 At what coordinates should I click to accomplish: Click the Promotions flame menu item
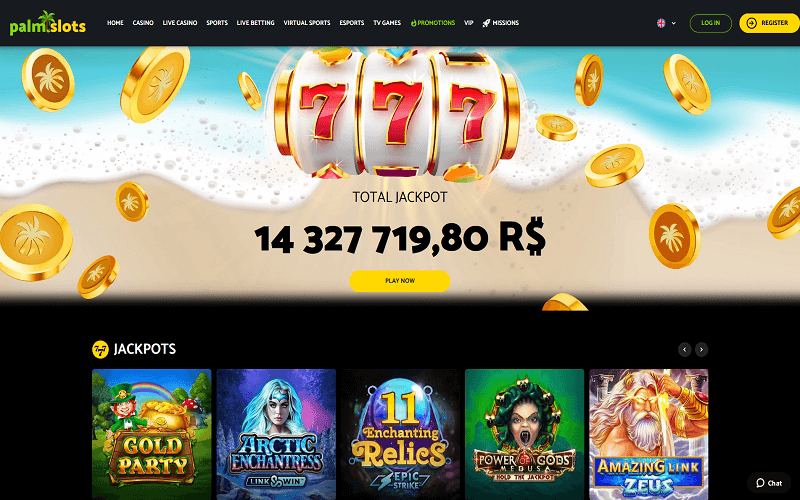[433, 23]
